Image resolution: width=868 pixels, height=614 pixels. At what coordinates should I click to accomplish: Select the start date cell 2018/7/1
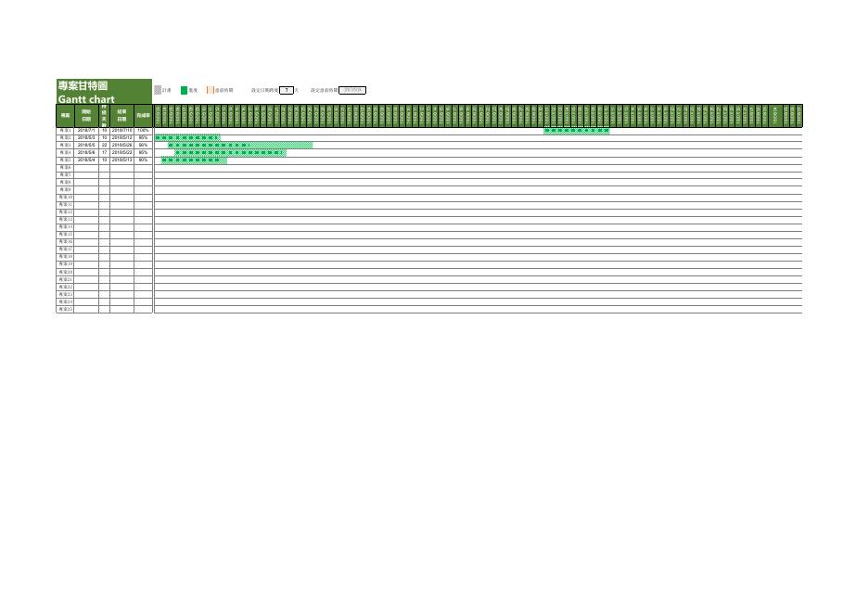point(86,130)
